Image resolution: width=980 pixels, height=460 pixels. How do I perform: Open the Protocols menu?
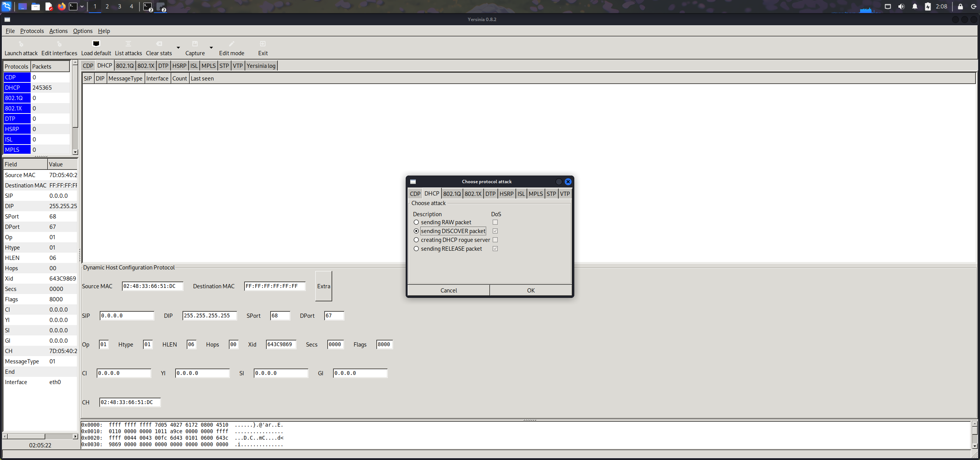click(x=32, y=31)
